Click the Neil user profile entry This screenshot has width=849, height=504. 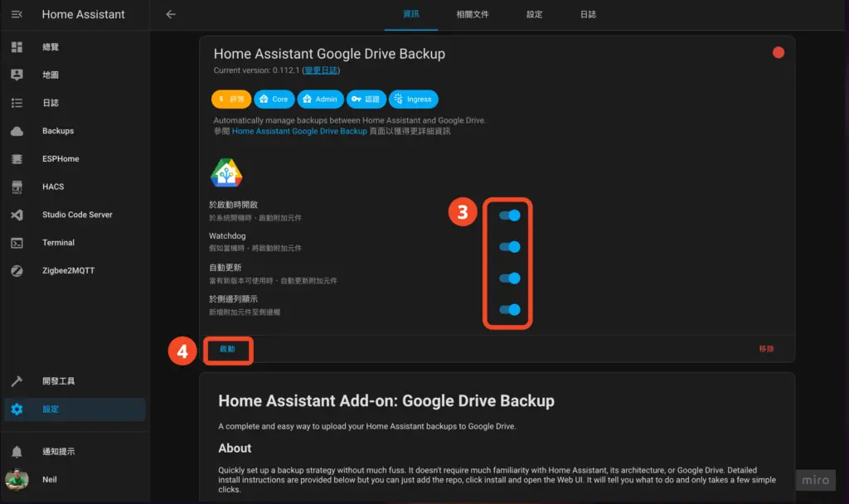(49, 479)
